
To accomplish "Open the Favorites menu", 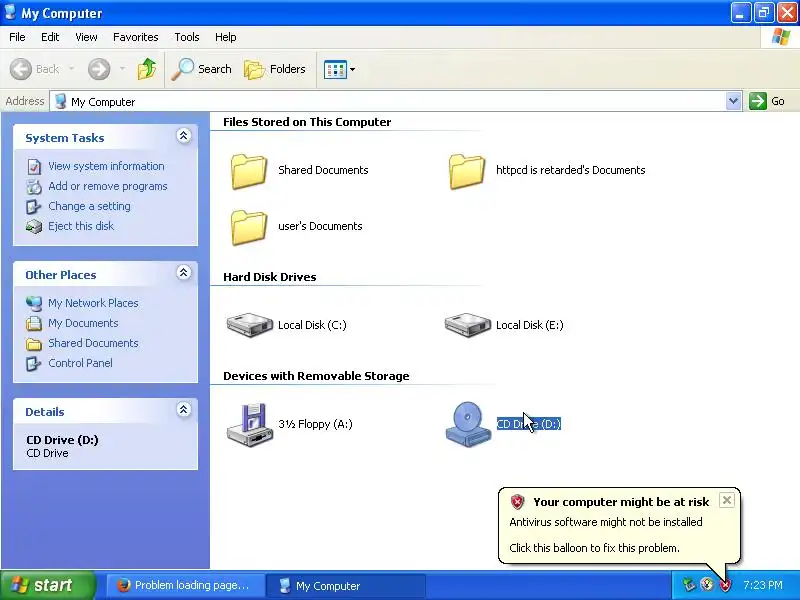I will (136, 37).
